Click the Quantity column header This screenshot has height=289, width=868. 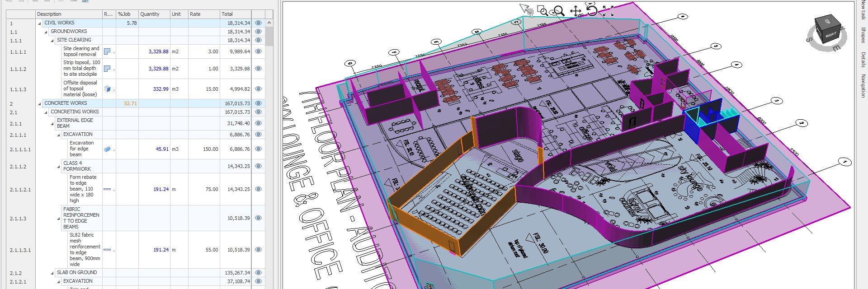(x=154, y=14)
